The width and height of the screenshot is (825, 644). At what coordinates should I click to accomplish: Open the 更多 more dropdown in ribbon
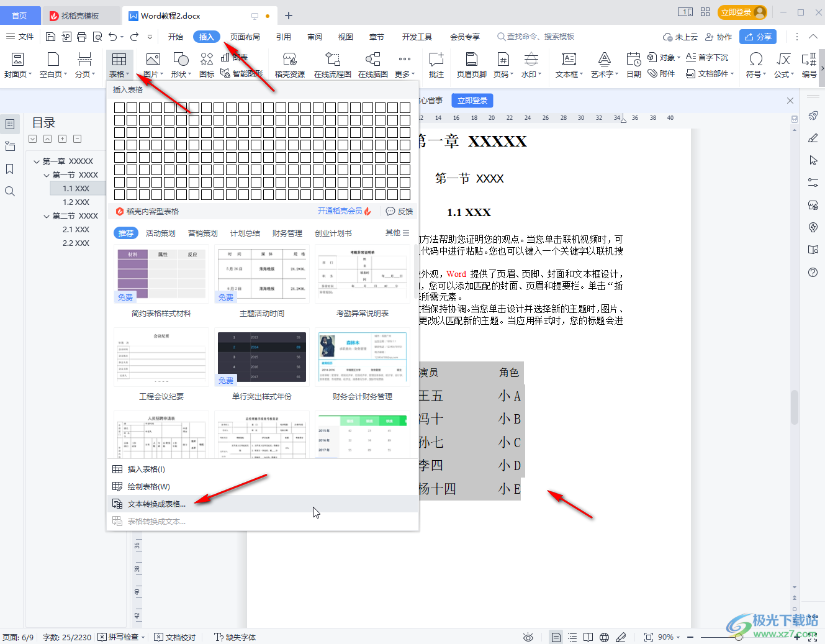pos(405,65)
